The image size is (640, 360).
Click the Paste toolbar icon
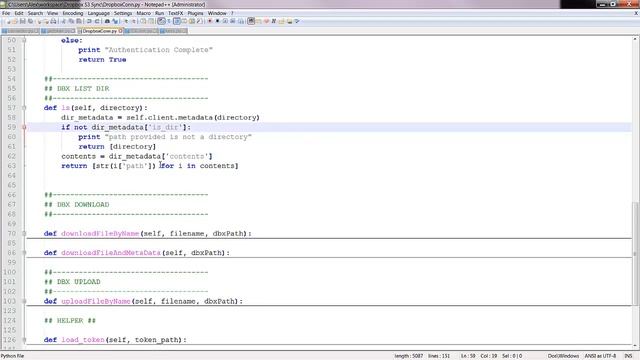click(79, 21)
